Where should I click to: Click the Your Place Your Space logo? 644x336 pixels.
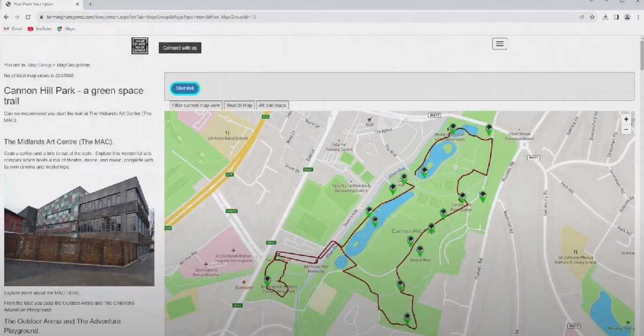[x=140, y=46]
